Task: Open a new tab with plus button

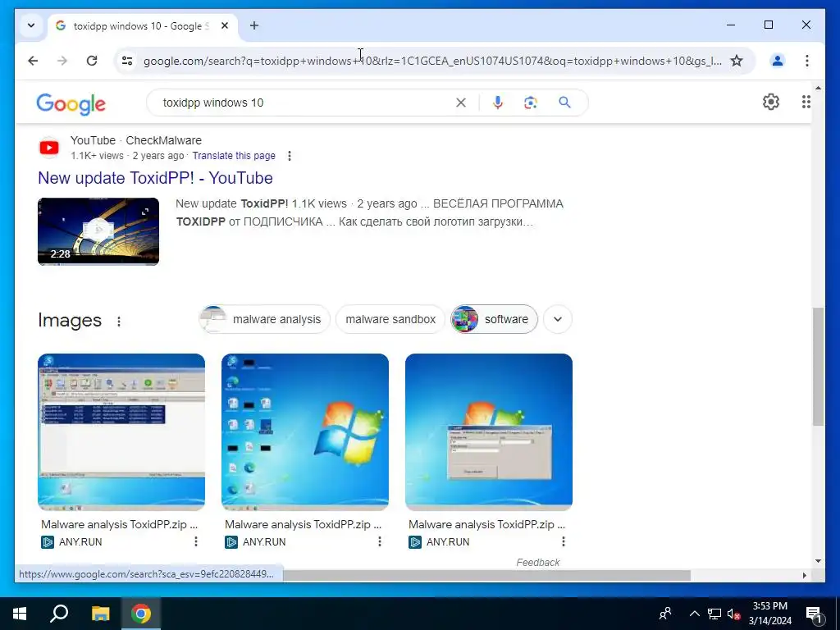Action: (x=254, y=25)
